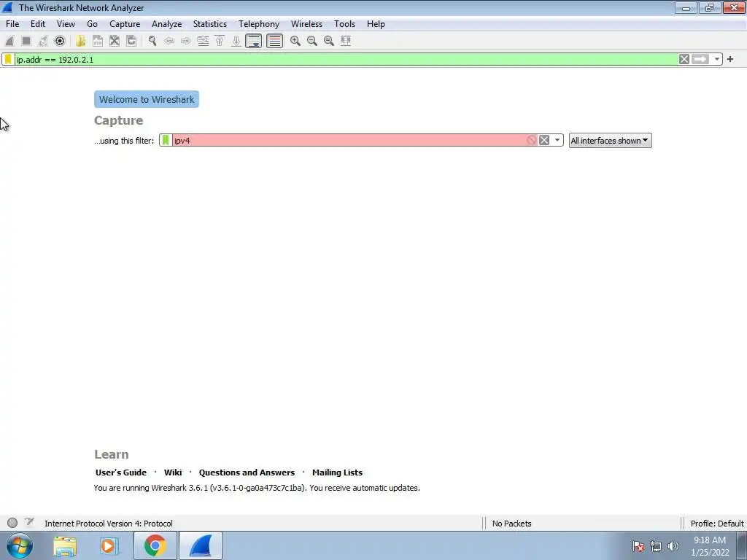Zoom in on main window text
Viewport: 747px width, 560px height.
coord(295,41)
